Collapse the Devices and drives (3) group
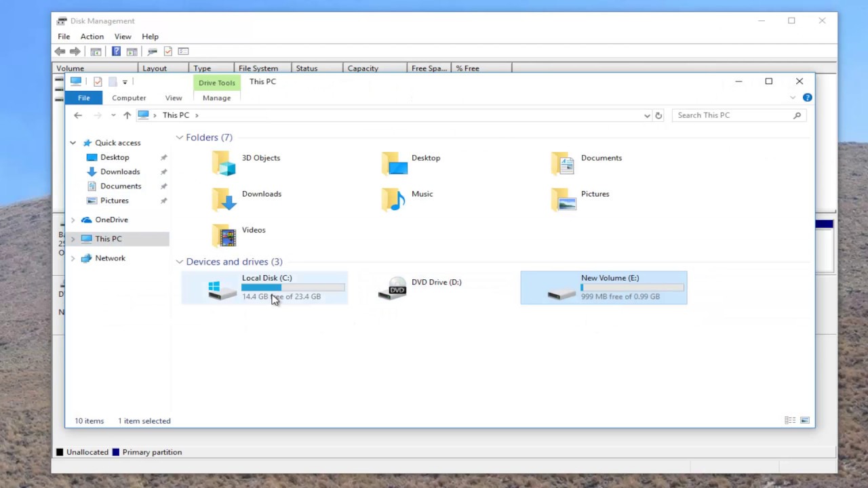The image size is (868, 488). pyautogui.click(x=180, y=262)
